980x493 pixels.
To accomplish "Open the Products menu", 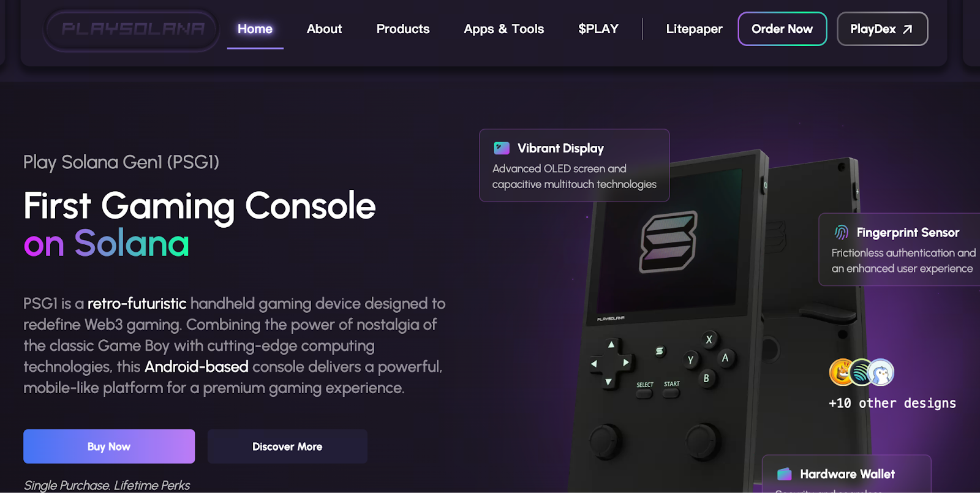I will point(403,29).
